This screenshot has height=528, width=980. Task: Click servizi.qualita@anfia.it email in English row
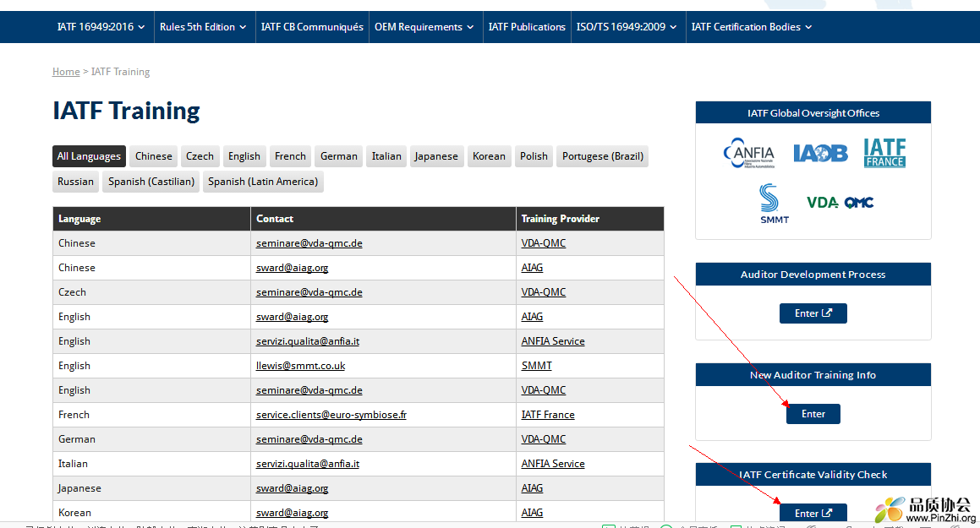(308, 341)
